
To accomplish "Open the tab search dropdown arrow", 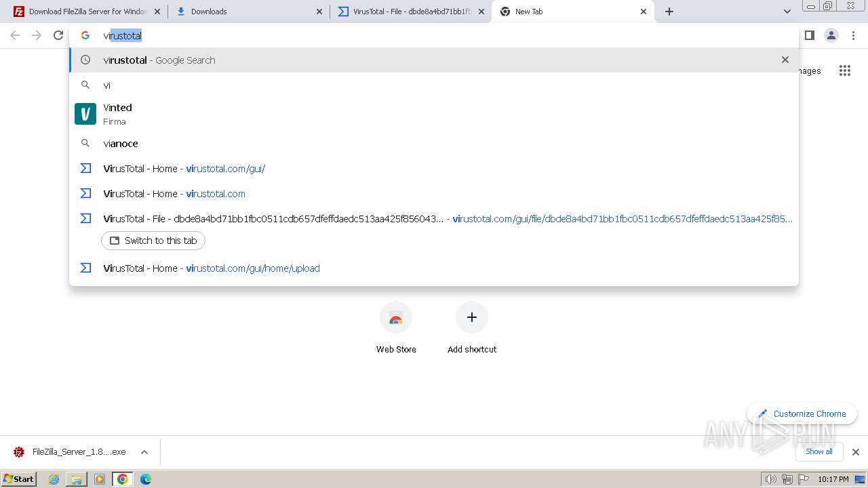I will [x=787, y=12].
